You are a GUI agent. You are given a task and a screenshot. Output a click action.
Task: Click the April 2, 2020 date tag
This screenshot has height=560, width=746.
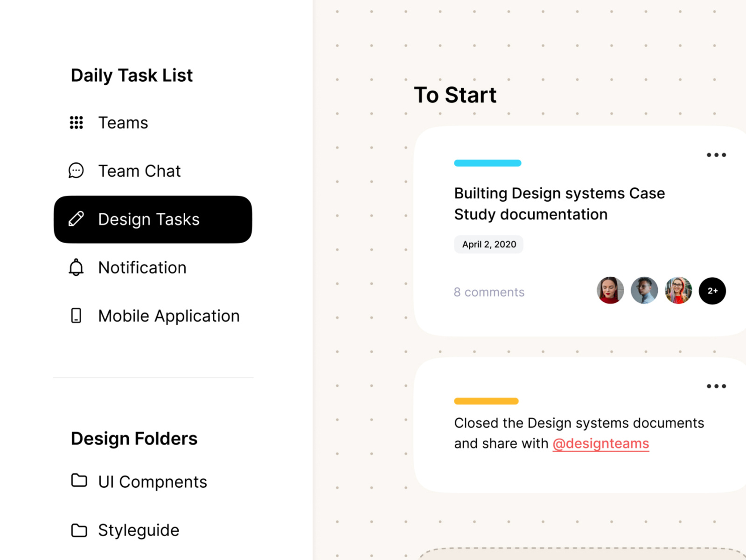click(488, 245)
